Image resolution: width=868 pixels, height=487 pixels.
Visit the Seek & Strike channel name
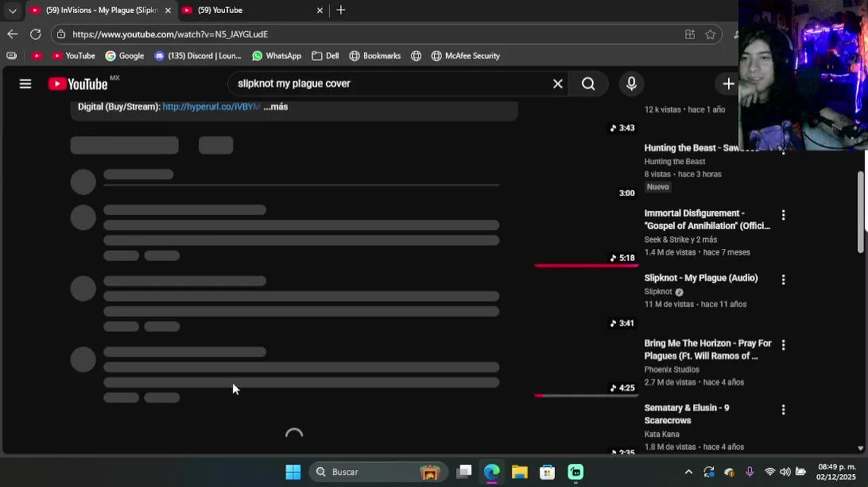click(681, 239)
